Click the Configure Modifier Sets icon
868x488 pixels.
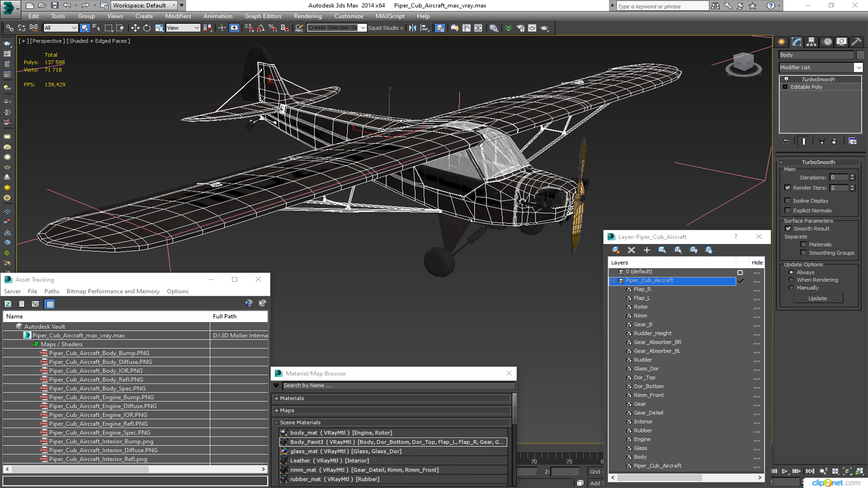click(x=853, y=141)
